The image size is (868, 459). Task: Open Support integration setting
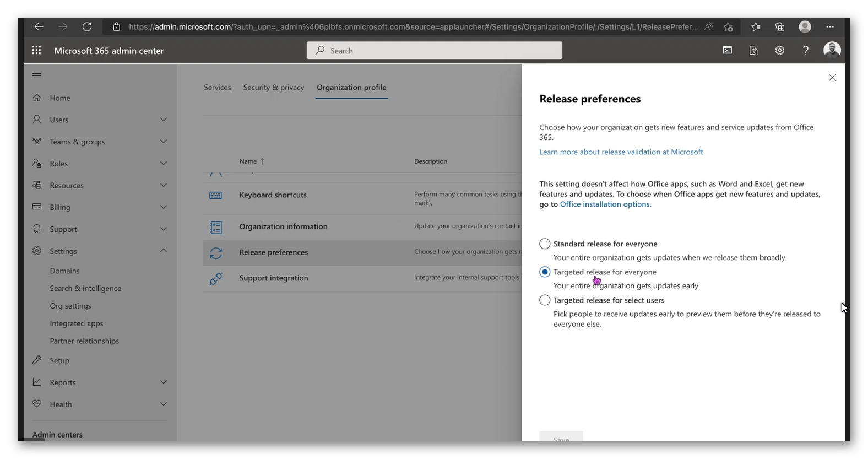coord(274,278)
